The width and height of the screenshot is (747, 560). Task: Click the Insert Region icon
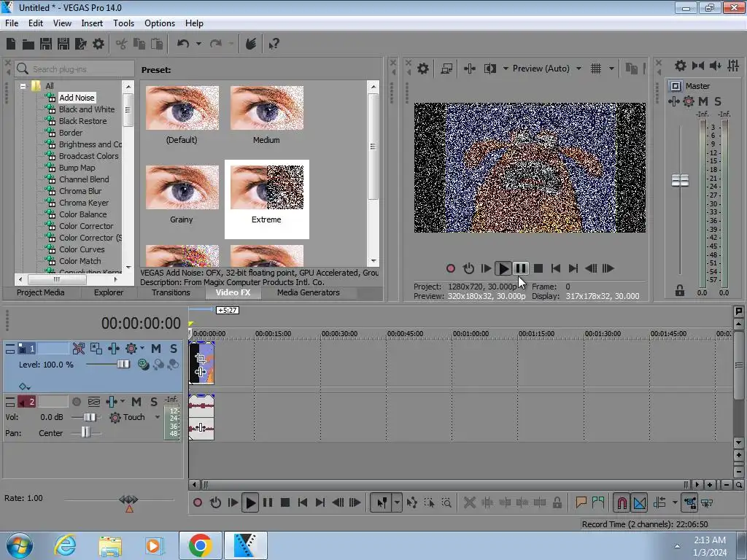tap(598, 502)
